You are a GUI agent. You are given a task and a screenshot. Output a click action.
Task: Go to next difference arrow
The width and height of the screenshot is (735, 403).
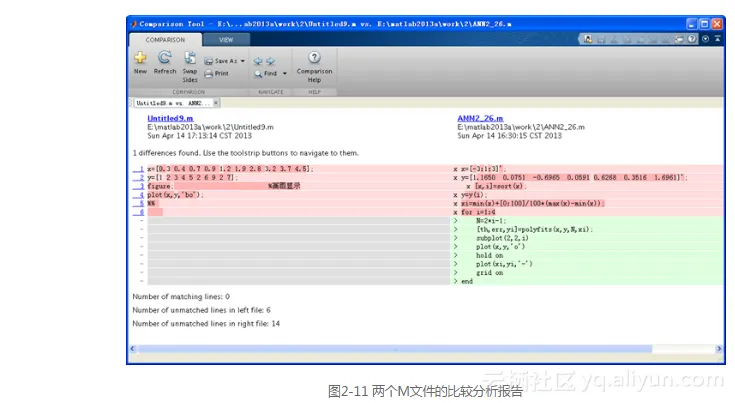[x=270, y=61]
